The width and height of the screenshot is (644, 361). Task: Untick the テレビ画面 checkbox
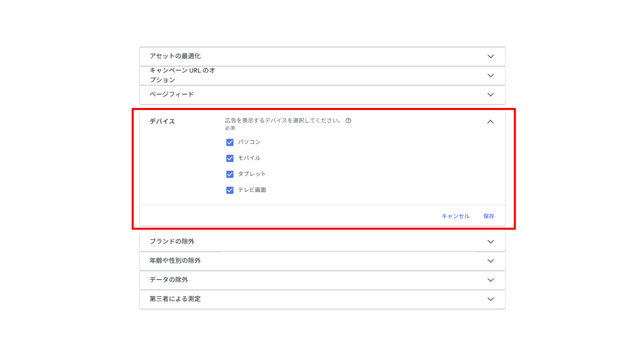pyautogui.click(x=230, y=190)
